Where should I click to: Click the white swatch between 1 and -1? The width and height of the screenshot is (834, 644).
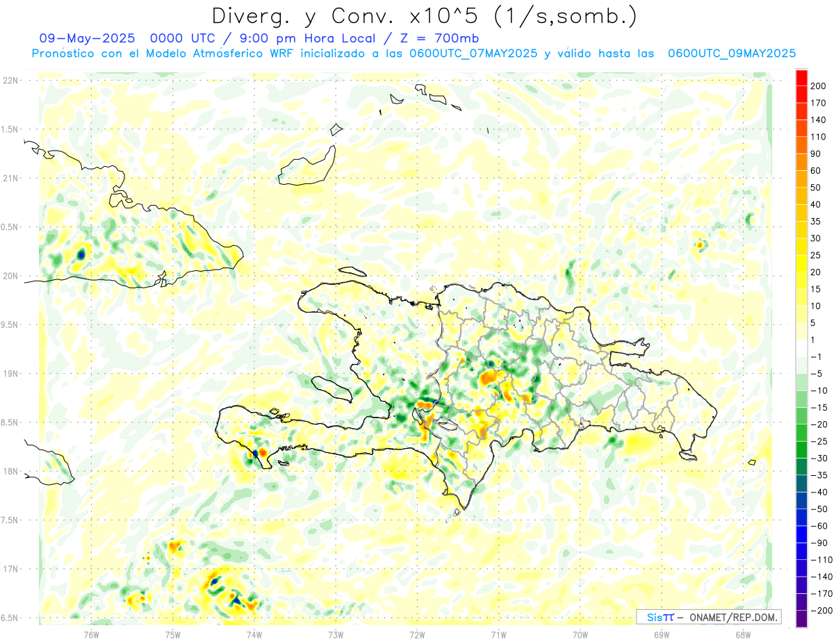coord(801,348)
